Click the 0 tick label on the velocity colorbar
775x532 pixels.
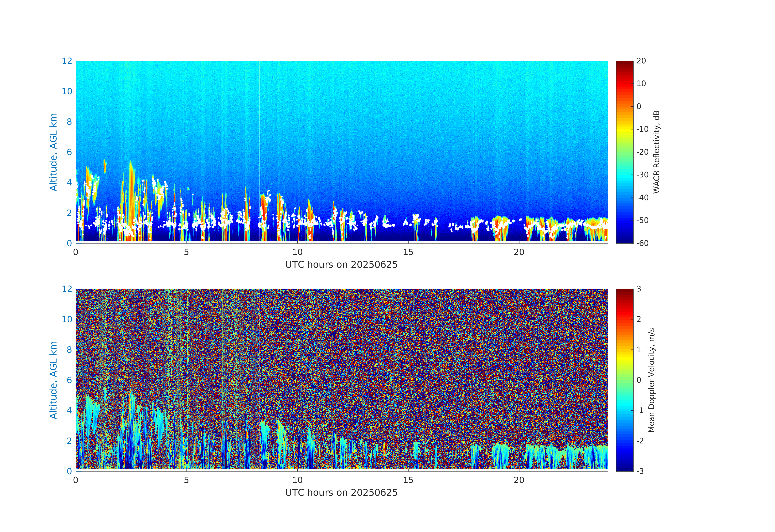tap(639, 380)
